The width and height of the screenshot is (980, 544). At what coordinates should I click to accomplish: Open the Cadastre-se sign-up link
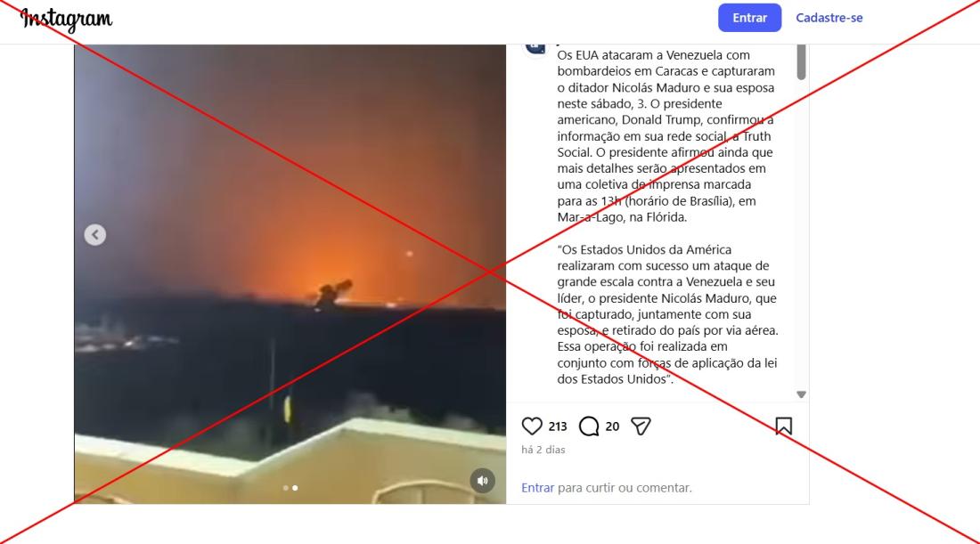coord(829,18)
